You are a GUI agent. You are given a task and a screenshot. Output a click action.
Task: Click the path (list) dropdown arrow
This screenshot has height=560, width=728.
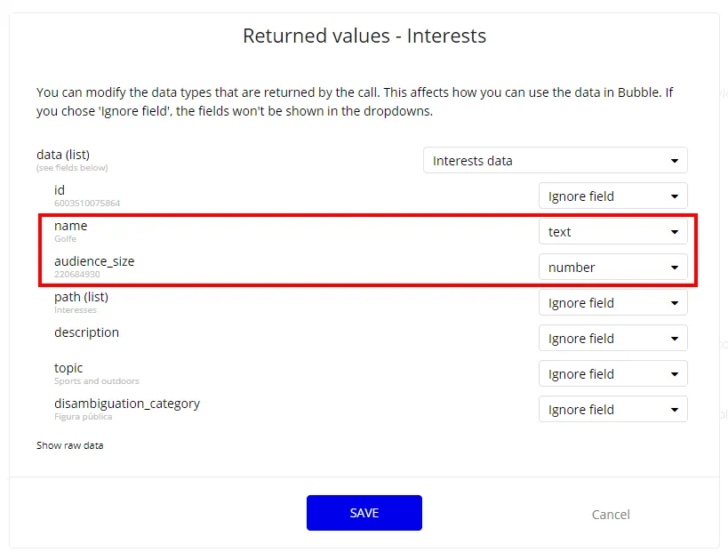[x=674, y=303]
